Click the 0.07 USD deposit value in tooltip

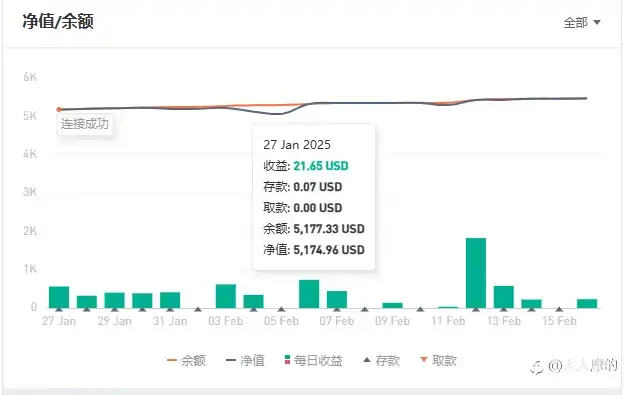pyautogui.click(x=318, y=187)
